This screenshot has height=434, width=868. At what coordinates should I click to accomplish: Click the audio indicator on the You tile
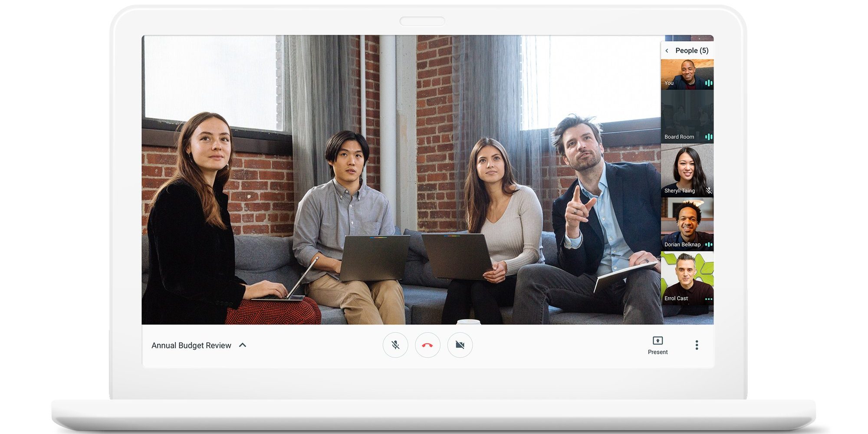click(709, 83)
